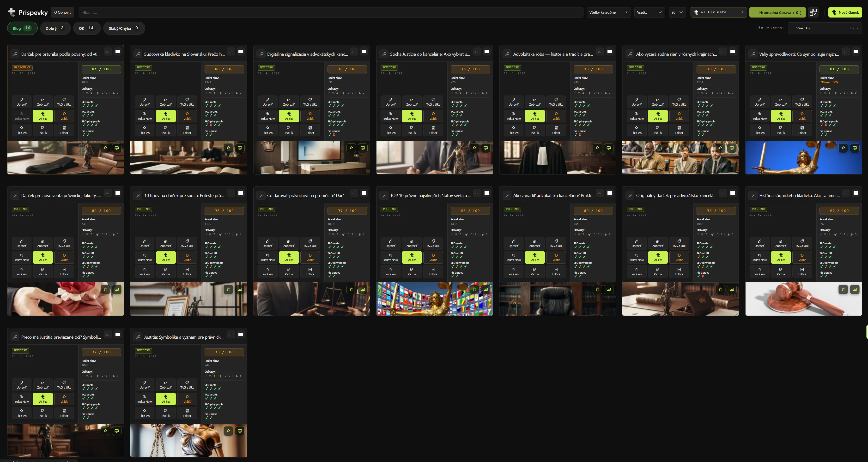Select the 'Slabý/Chyba 0' filter tab
The image size is (868, 462).
pyautogui.click(x=124, y=28)
